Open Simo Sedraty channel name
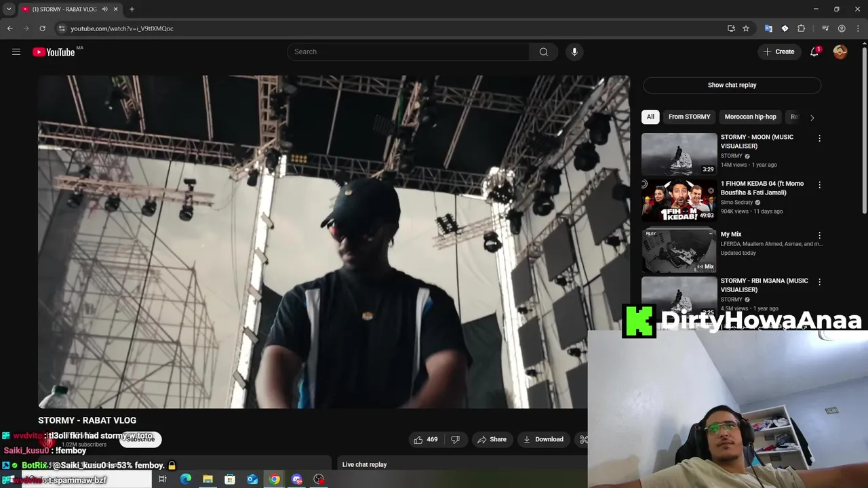Image resolution: width=868 pixels, height=488 pixels. click(x=736, y=202)
